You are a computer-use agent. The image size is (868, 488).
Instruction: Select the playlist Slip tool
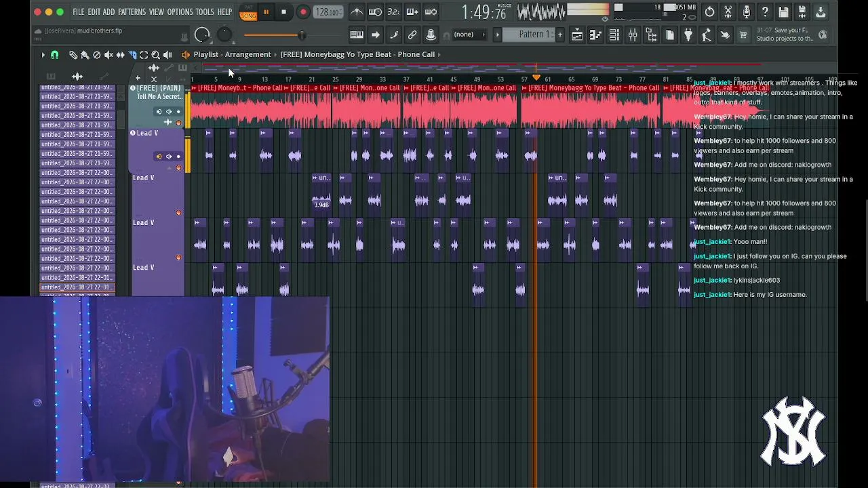pyautogui.click(x=120, y=55)
